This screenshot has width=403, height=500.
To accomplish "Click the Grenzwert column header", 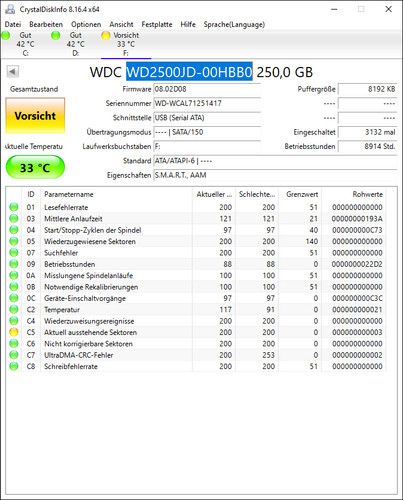I will (x=300, y=194).
